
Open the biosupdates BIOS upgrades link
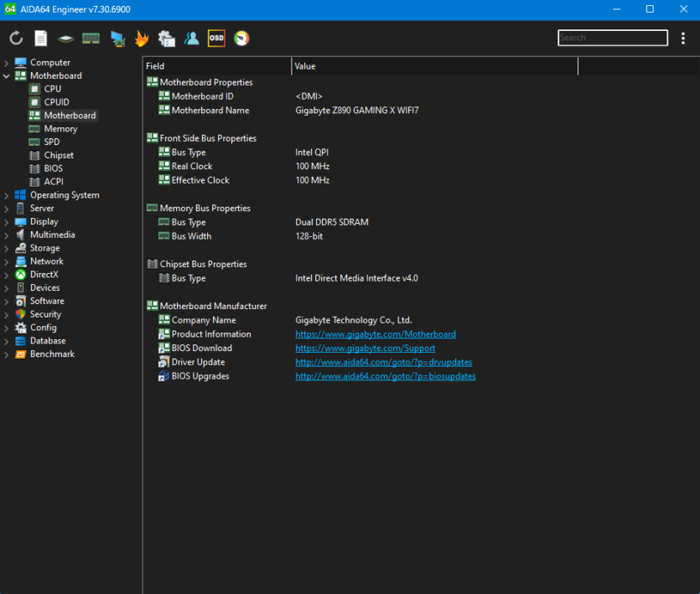(x=386, y=376)
